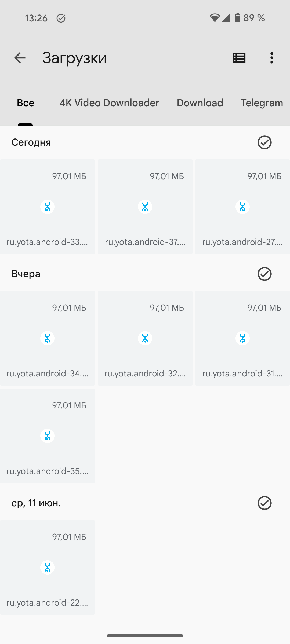Open the ru.yota.android-22 file name

point(48,603)
